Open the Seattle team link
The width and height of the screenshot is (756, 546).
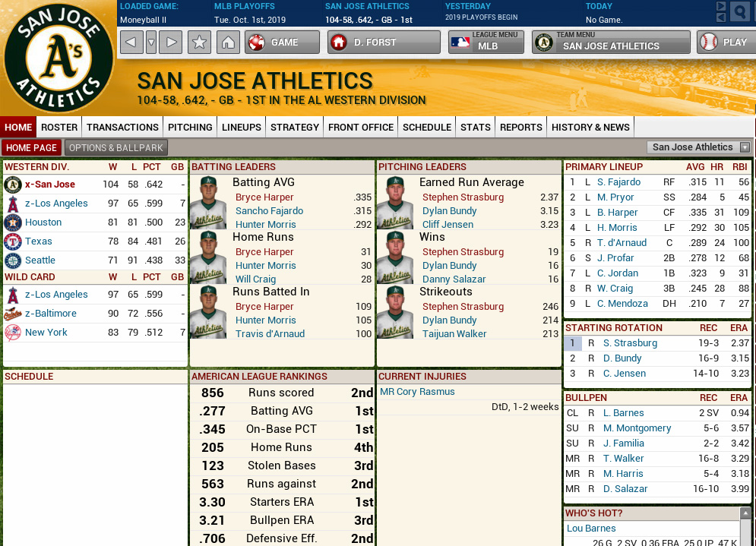coord(40,260)
